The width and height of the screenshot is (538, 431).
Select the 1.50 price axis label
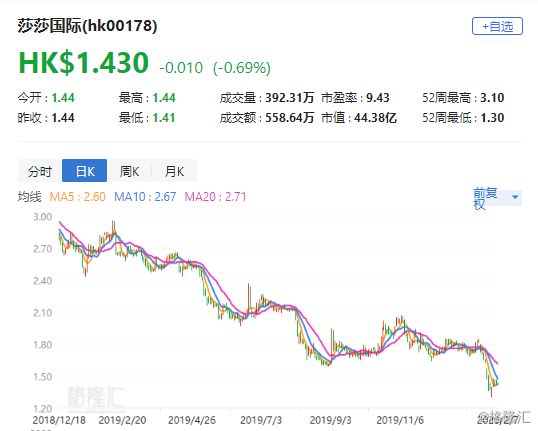point(42,376)
